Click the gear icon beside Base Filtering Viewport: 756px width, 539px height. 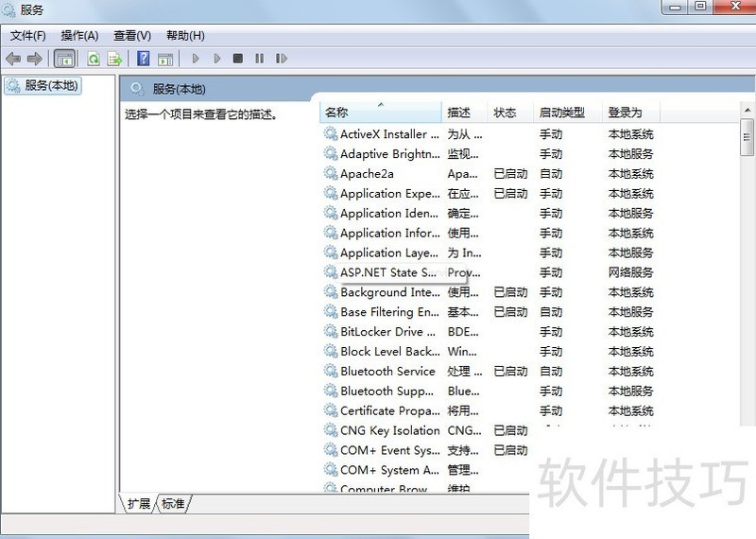pos(330,312)
